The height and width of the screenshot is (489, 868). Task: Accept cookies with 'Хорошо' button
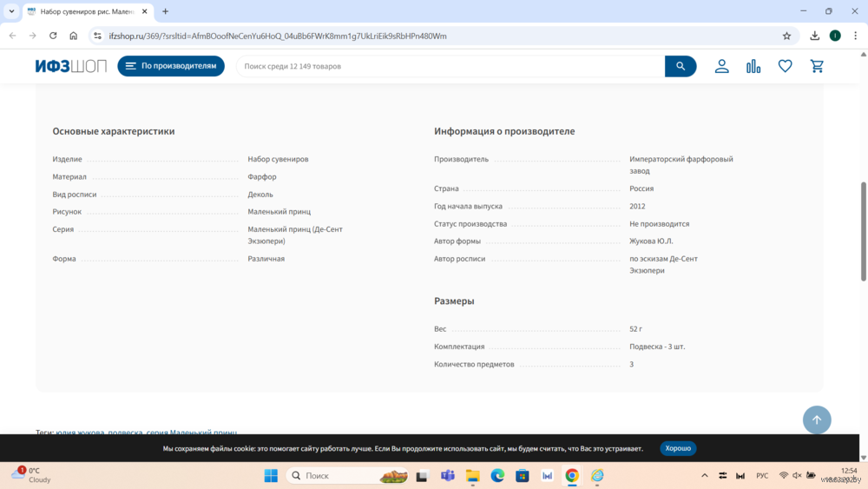(x=678, y=448)
